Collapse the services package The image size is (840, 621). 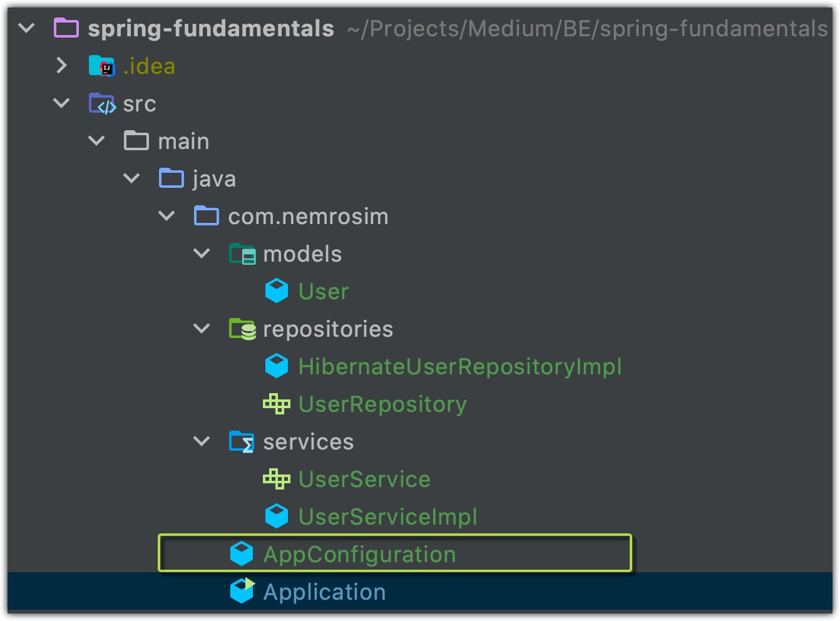click(x=202, y=441)
